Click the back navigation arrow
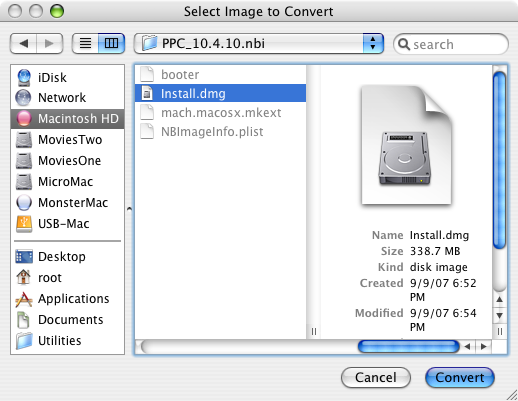This screenshot has width=518, height=401. pos(23,43)
